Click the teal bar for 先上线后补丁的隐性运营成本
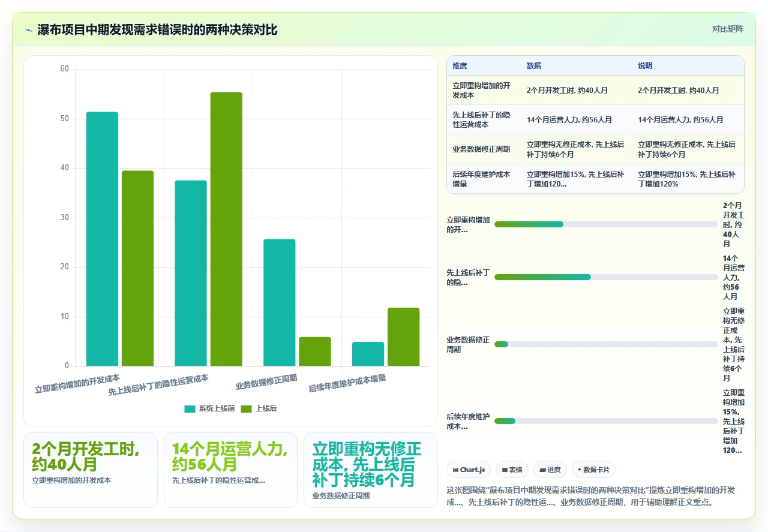Viewport: 768px width, 532px height. coord(191,273)
